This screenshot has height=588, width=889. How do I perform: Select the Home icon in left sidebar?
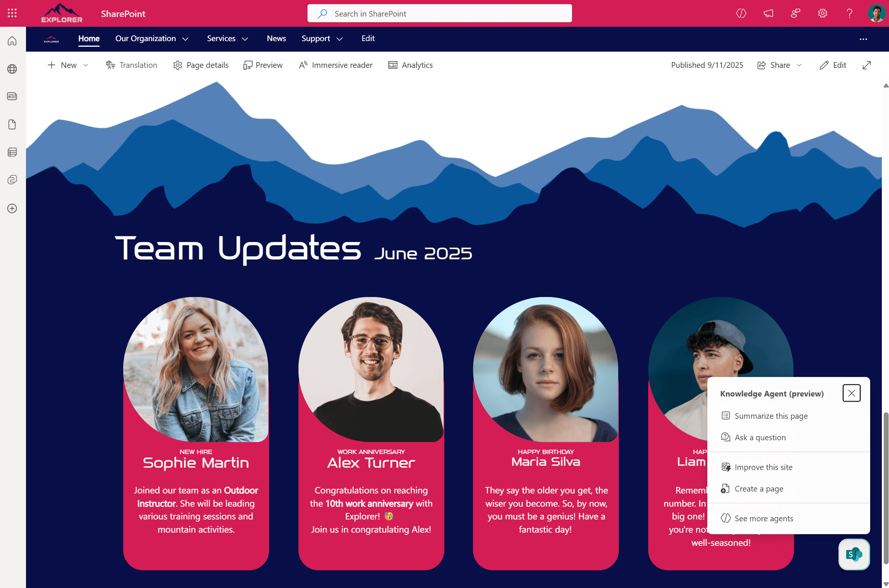point(12,41)
